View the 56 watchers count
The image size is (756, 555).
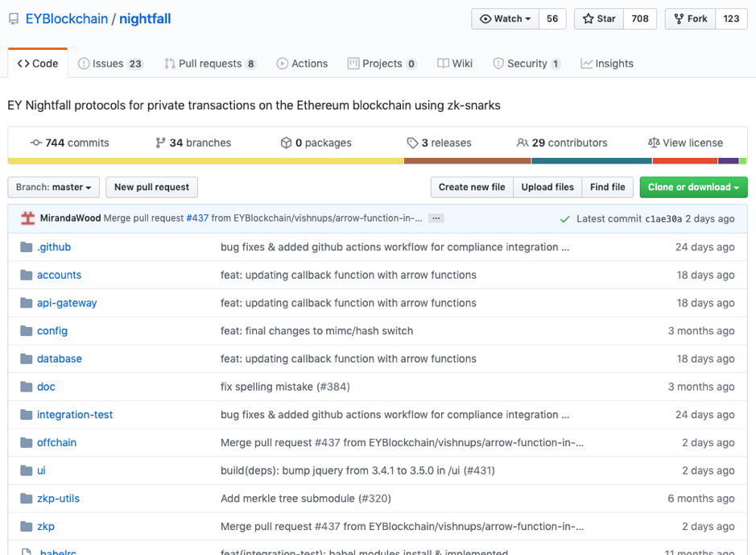point(552,19)
